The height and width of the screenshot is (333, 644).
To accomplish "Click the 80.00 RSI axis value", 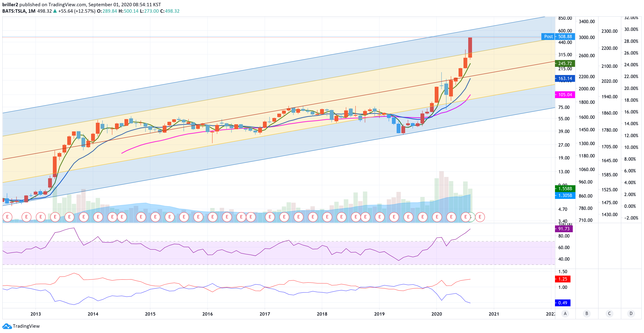I will coord(564,236).
